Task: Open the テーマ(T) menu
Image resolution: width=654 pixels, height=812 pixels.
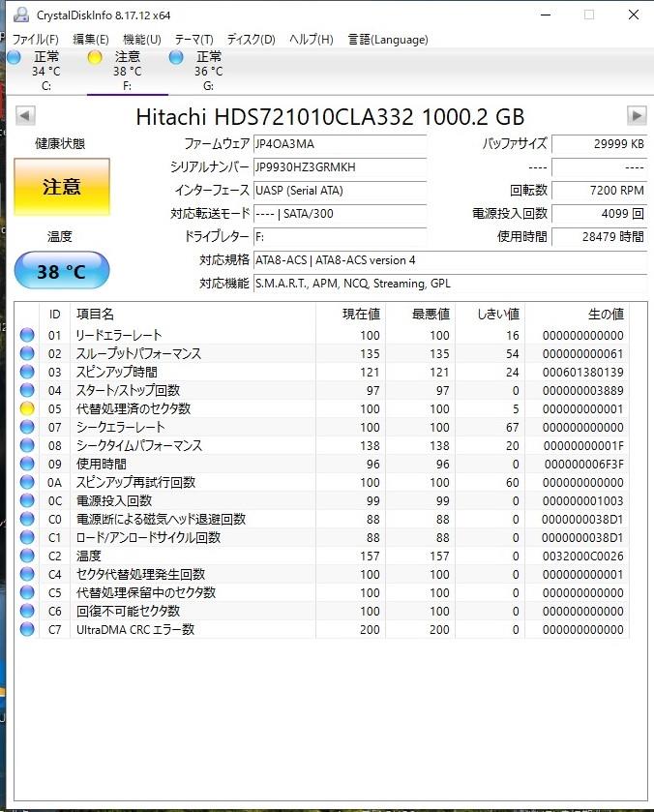Action: point(193,40)
